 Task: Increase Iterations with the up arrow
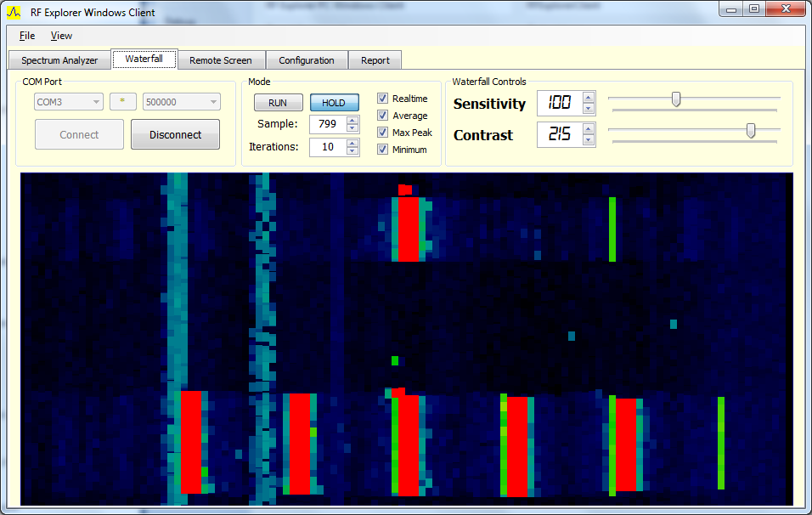coord(352,144)
